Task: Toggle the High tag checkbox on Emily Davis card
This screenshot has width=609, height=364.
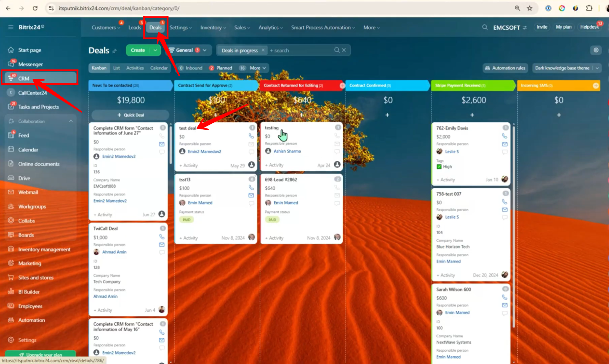Action: click(439, 166)
